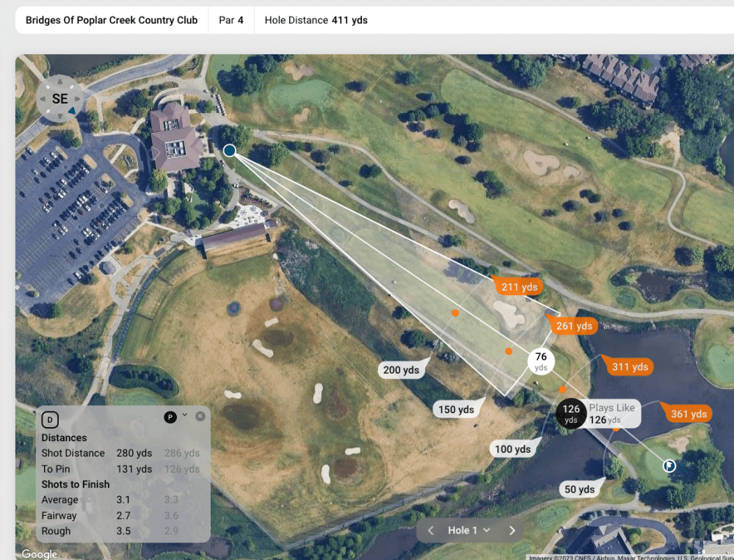Go to the previous hole
734x560 pixels.
click(x=431, y=531)
